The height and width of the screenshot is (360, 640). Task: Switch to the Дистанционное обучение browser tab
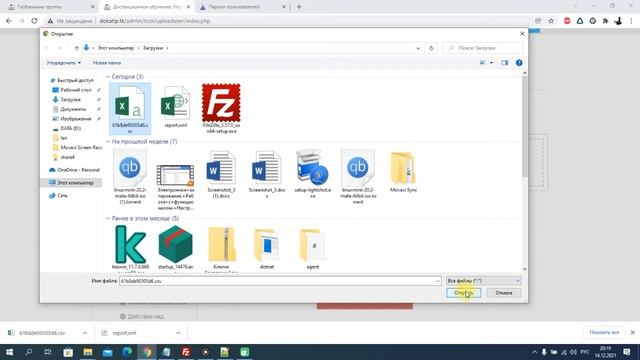coord(147,7)
